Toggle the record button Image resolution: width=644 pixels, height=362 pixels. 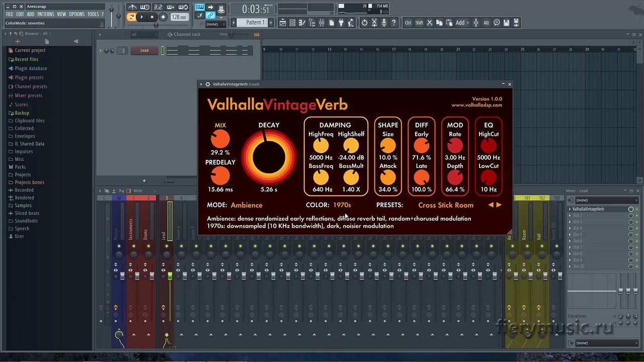163,17
